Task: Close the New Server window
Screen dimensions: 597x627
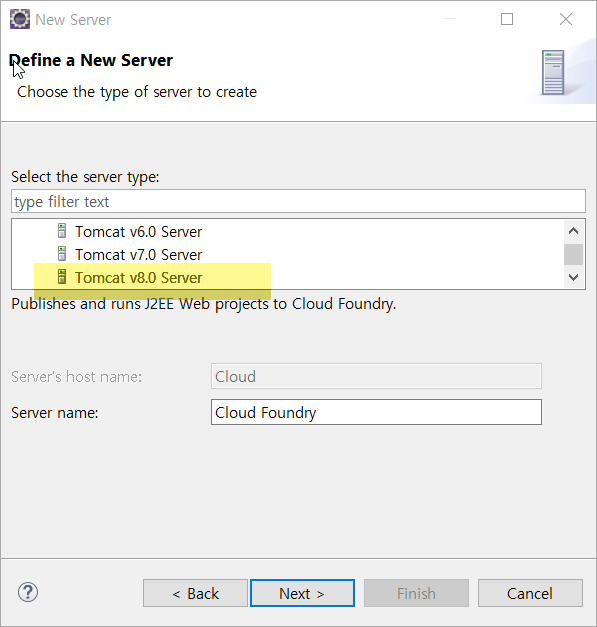Action: (566, 19)
